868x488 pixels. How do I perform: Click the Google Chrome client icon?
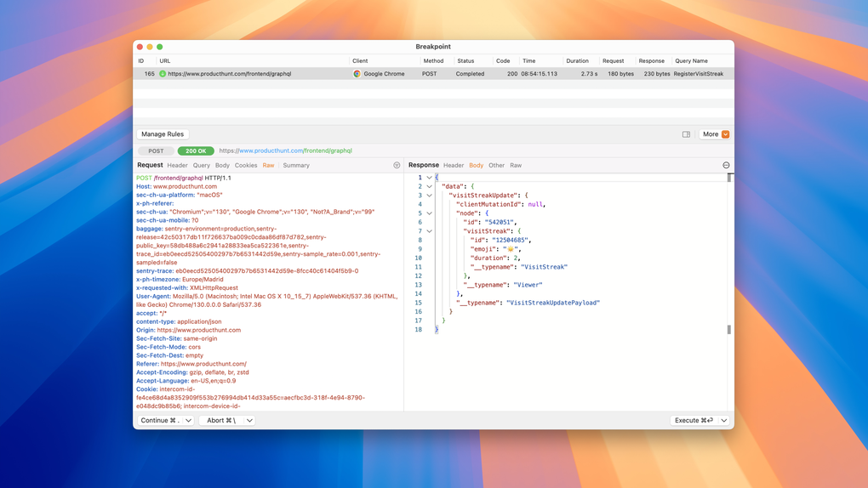pos(357,74)
